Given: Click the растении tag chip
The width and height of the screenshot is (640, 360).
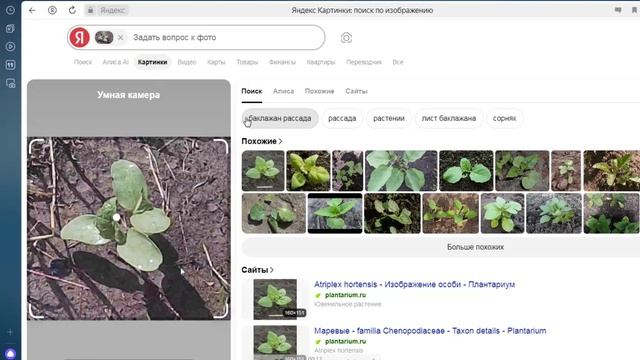Looking at the screenshot, I should click(x=389, y=118).
